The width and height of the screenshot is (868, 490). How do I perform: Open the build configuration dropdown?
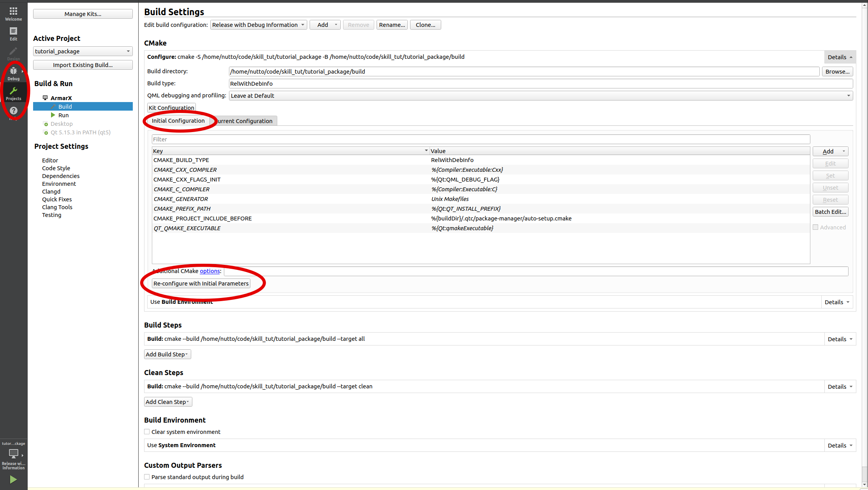pyautogui.click(x=258, y=25)
